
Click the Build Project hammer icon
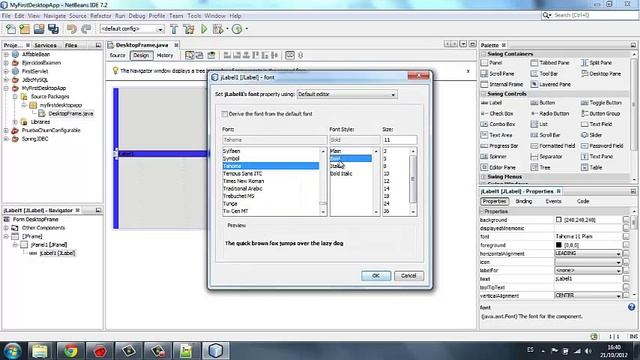(174, 29)
